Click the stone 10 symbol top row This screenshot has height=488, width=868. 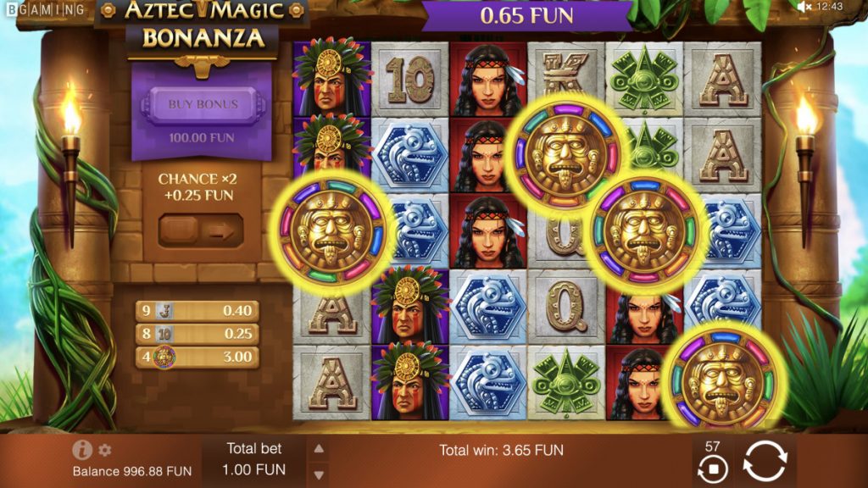coord(410,80)
